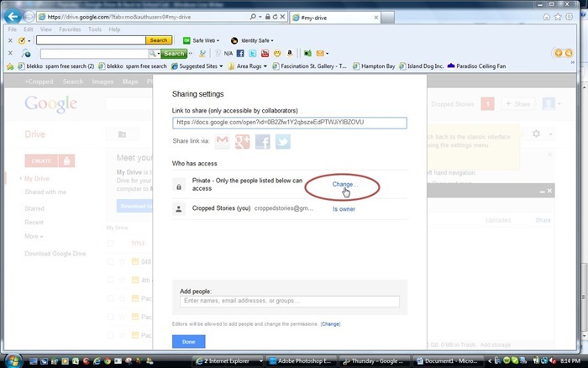Image resolution: width=588 pixels, height=368 pixels.
Task: Click the Norton Identity Safe icon
Action: pyautogui.click(x=234, y=40)
